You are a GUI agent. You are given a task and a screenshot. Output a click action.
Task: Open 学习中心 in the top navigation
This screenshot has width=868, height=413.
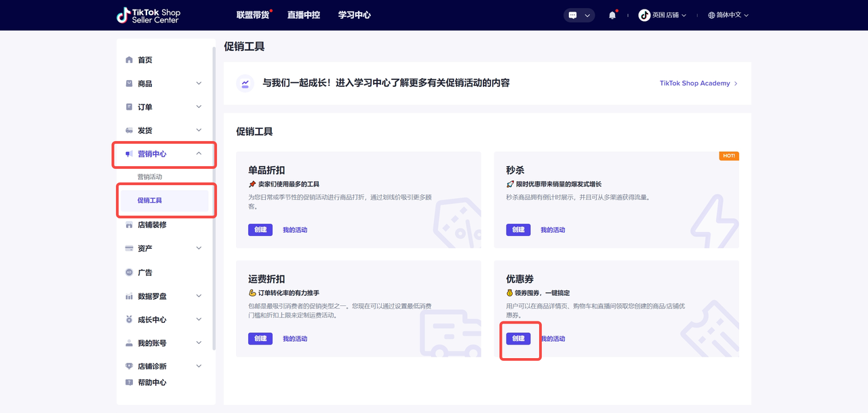coord(354,15)
